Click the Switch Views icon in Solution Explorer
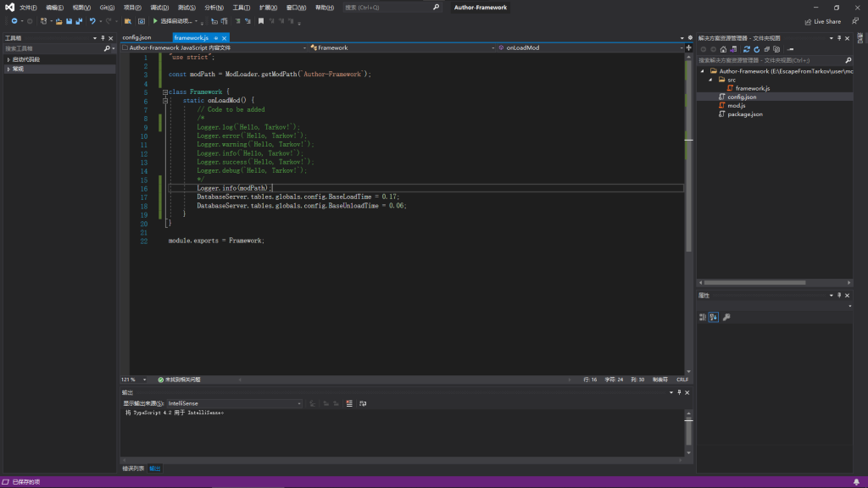Image resolution: width=868 pixels, height=488 pixels. (x=733, y=49)
